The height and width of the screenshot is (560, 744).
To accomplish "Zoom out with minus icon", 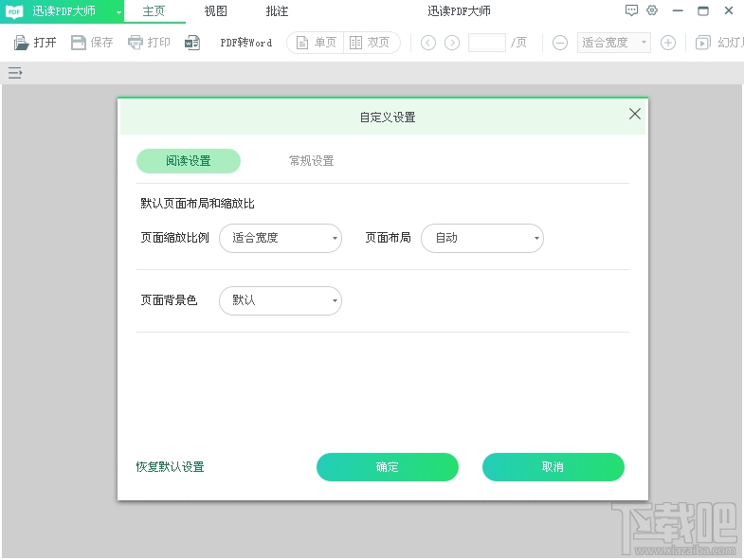I will coord(560,43).
